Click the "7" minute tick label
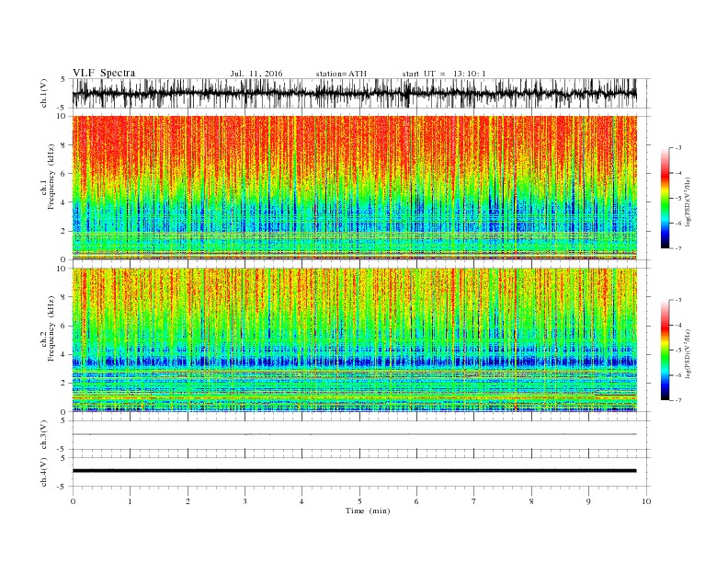This screenshot has height=563, width=728. (473, 501)
